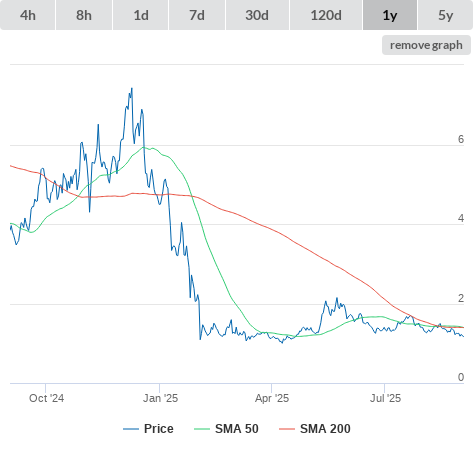
Task: Open the 7d chart range
Action: click(197, 15)
